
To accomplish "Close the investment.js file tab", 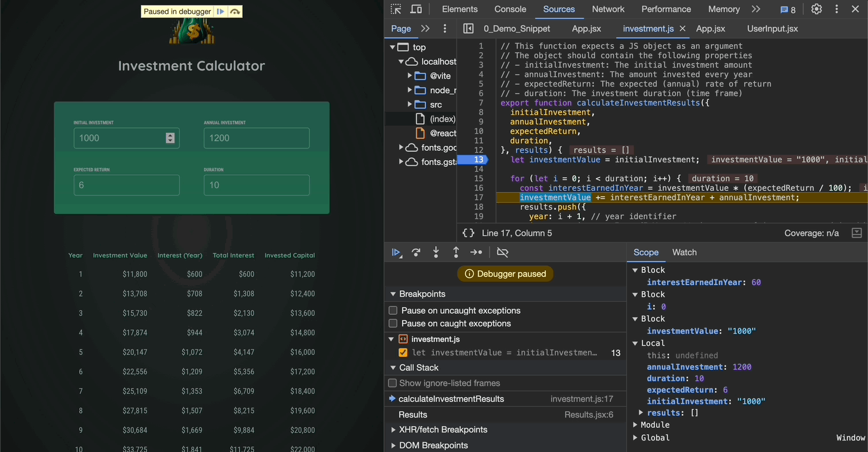I will click(x=683, y=29).
